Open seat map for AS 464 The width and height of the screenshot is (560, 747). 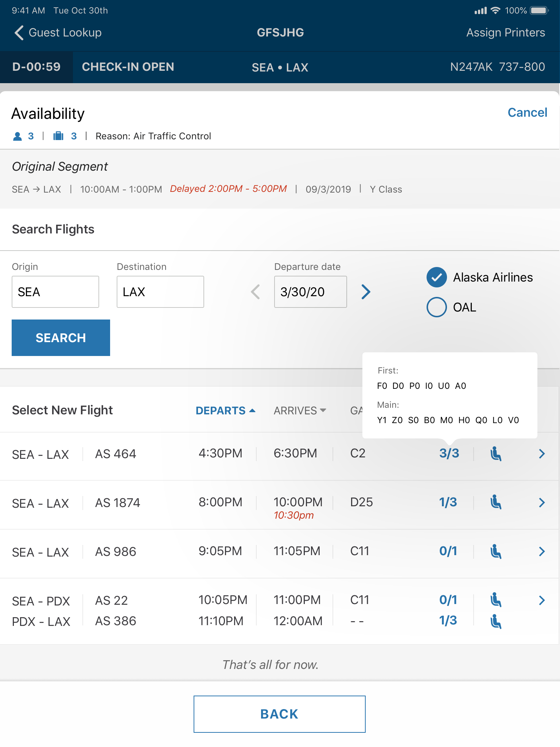click(495, 454)
